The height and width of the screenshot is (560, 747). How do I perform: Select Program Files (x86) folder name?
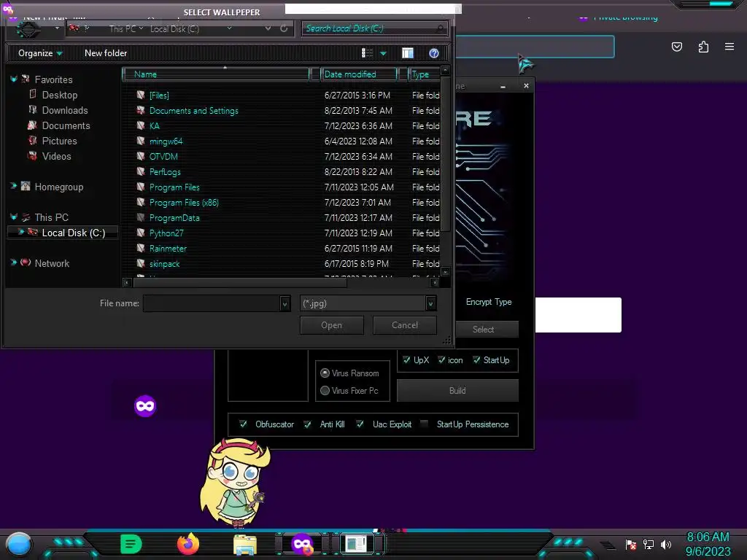tap(184, 203)
